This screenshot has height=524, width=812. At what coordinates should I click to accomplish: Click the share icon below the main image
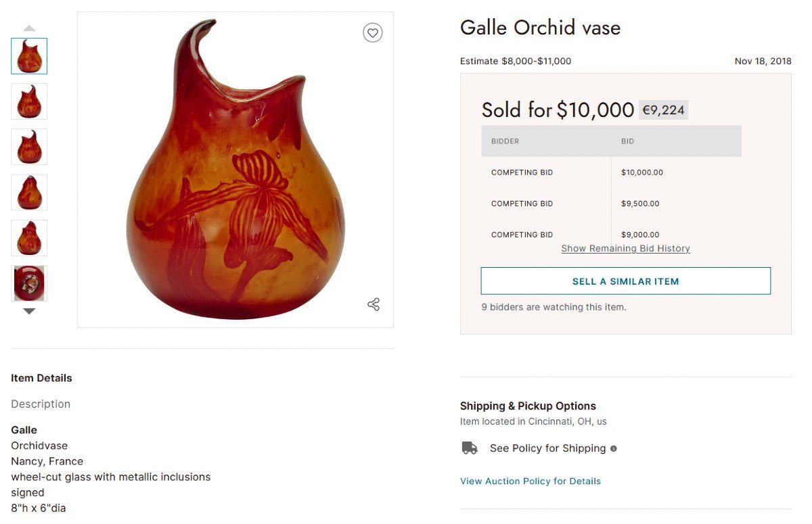[x=374, y=304]
